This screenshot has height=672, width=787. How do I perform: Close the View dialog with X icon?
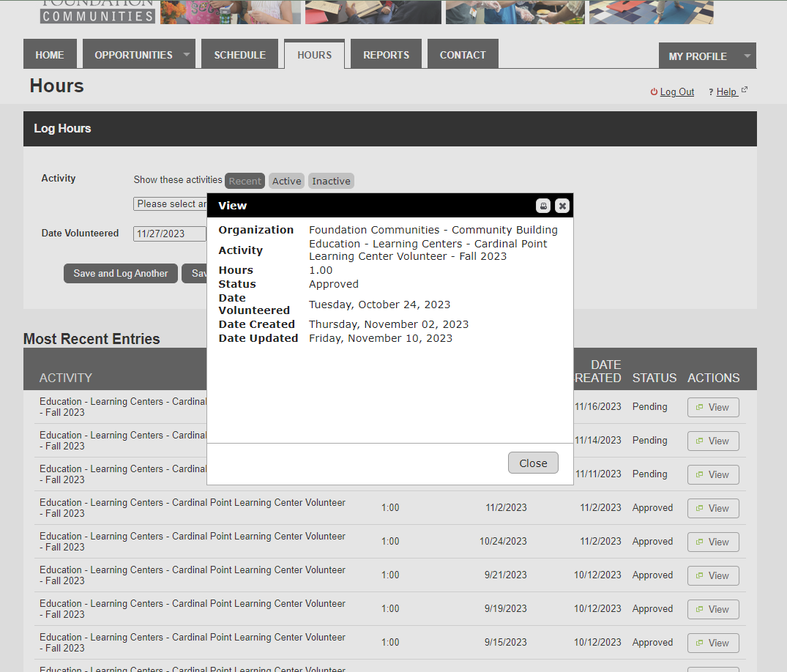click(x=562, y=206)
